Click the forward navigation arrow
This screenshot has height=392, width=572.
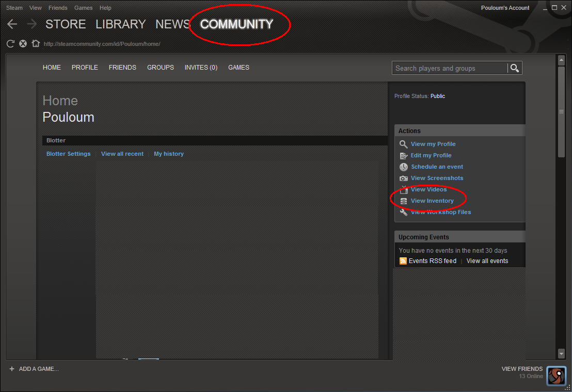31,24
